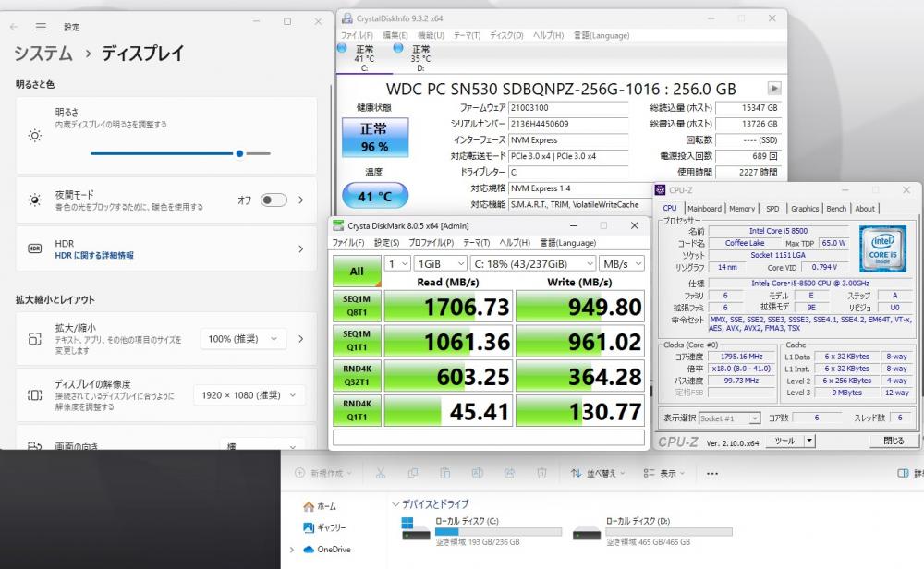Open 機能(U) menu in CrystalDiskInfo

(x=431, y=35)
